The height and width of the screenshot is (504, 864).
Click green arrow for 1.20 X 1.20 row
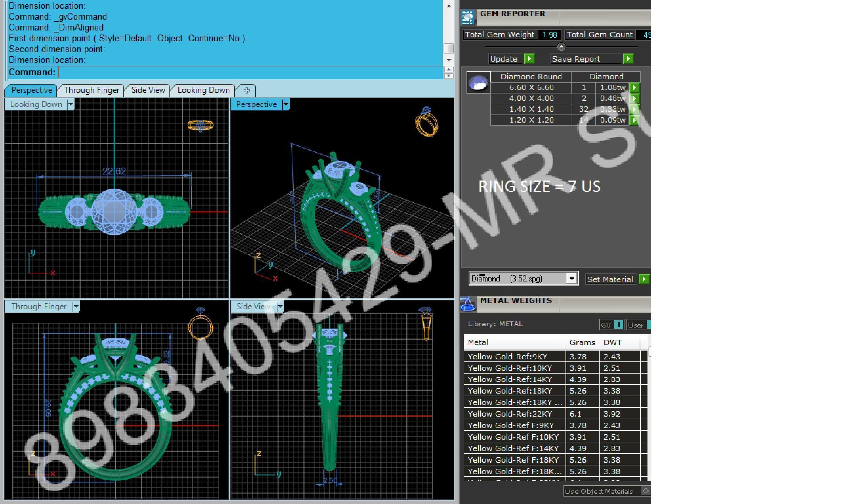[x=634, y=120]
